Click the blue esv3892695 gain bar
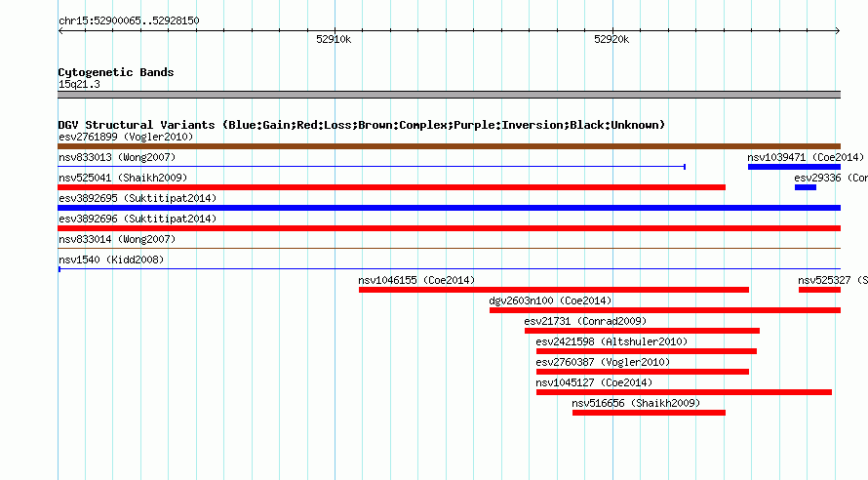Screen dimensions: 868x480 pos(449,208)
